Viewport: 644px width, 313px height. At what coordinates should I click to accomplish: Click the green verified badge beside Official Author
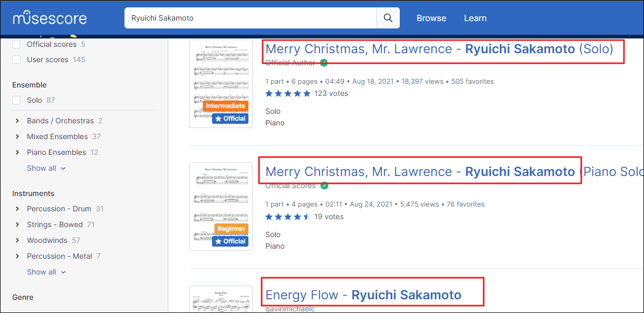point(324,63)
